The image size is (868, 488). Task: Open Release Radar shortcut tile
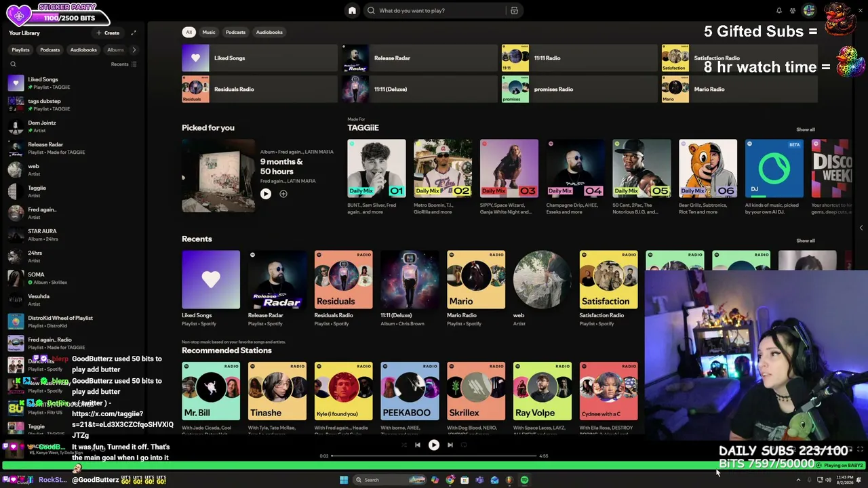tap(418, 58)
